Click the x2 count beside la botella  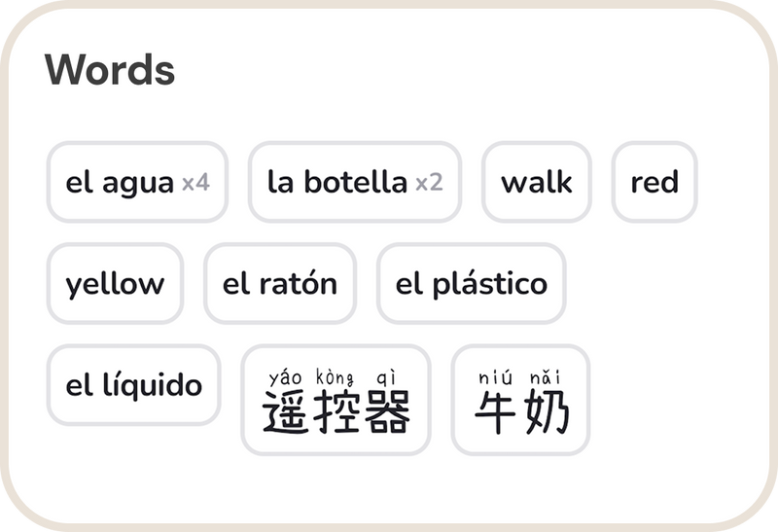pos(429,183)
